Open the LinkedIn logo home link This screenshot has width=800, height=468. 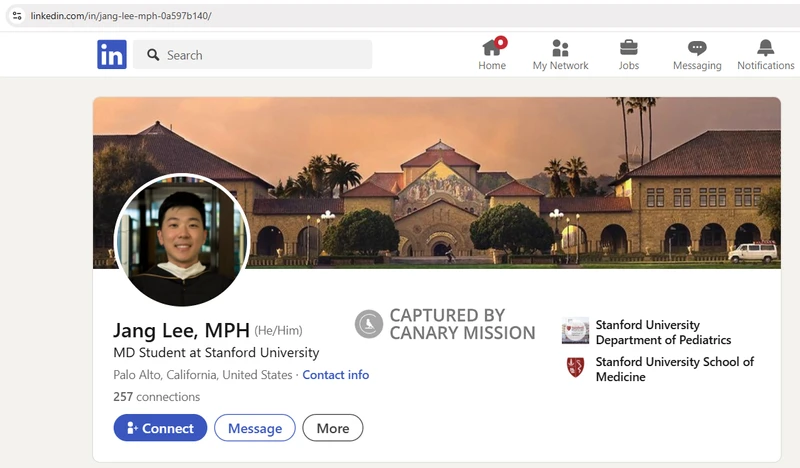click(x=112, y=54)
